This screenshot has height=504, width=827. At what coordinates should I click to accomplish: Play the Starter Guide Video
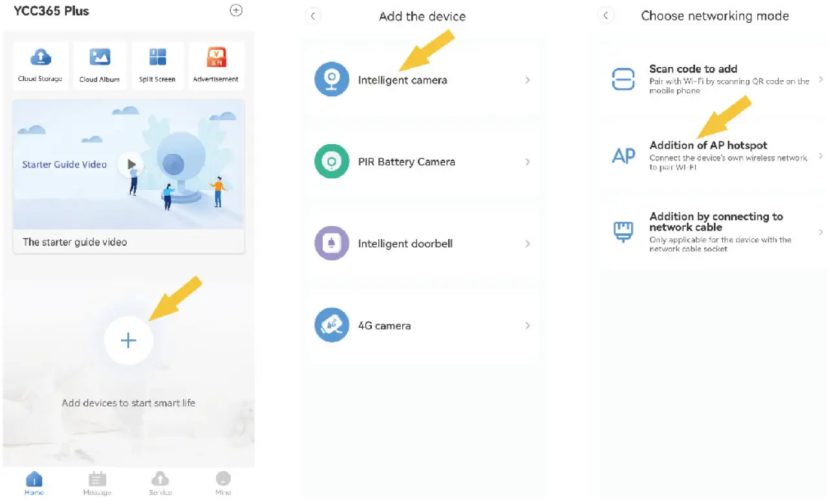click(x=131, y=164)
